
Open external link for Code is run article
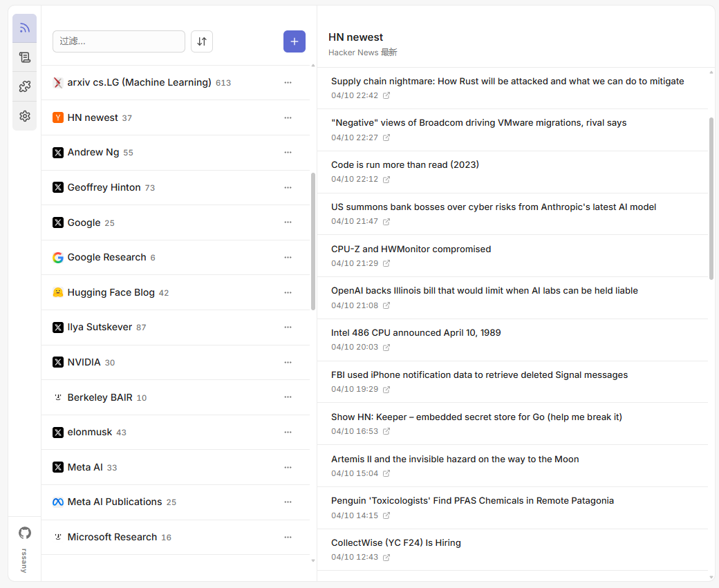(386, 180)
